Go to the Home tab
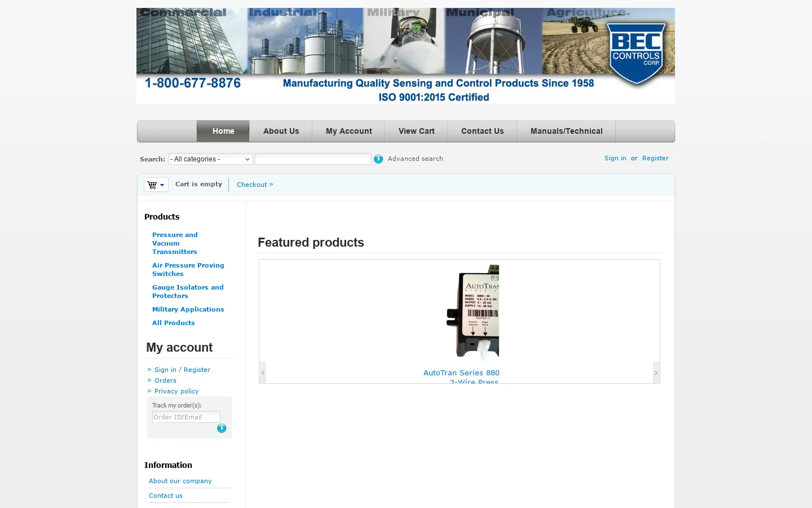 click(x=223, y=131)
